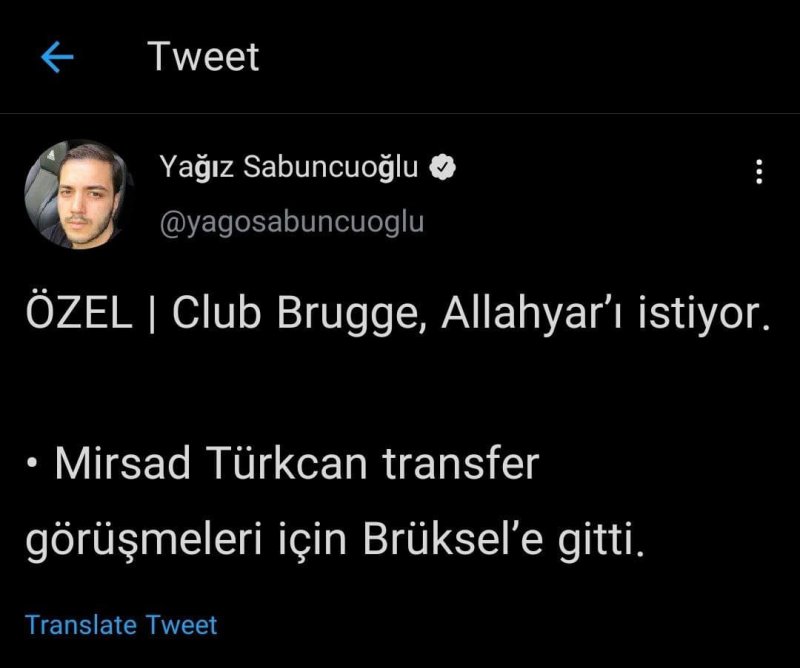Select the word Allahyar'ı in the tweet
The width and height of the screenshot is (800, 668).
(x=531, y=313)
